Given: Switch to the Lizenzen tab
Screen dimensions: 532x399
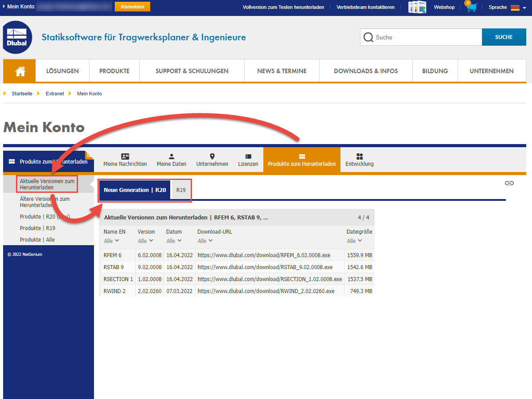Looking at the screenshot, I should pos(248,160).
